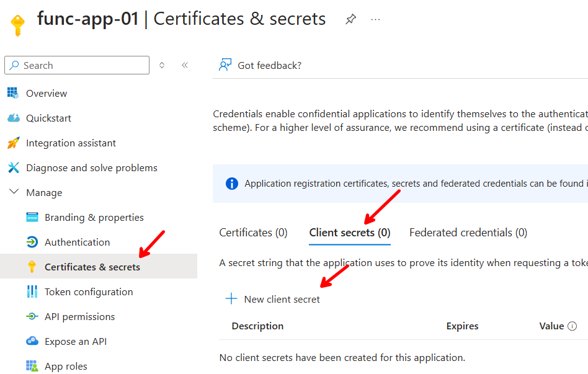This screenshot has height=374, width=588.
Task: Click the blue info icon in the banner
Action: click(x=232, y=184)
